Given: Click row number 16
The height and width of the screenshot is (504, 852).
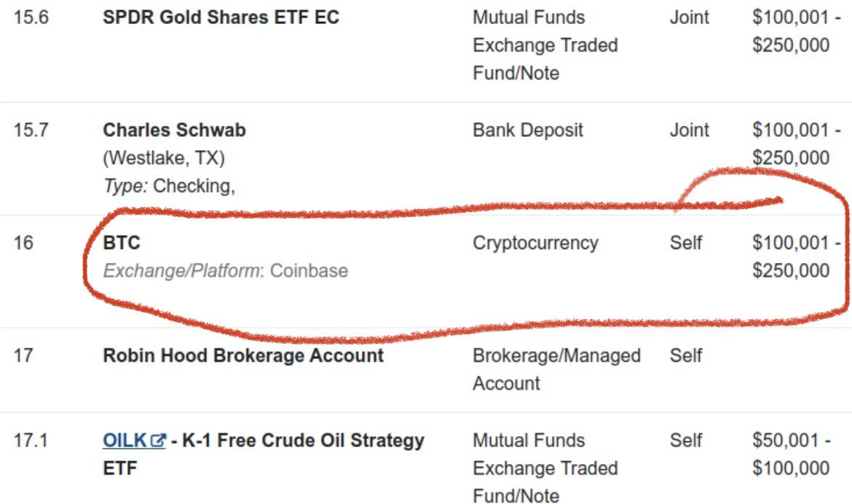Looking at the screenshot, I should pos(23,243).
